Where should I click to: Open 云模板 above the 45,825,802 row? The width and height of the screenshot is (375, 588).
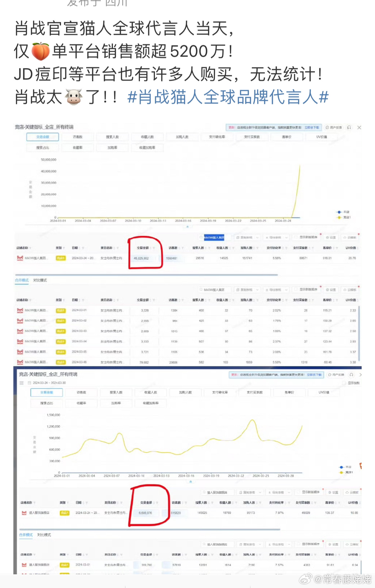click(350, 238)
